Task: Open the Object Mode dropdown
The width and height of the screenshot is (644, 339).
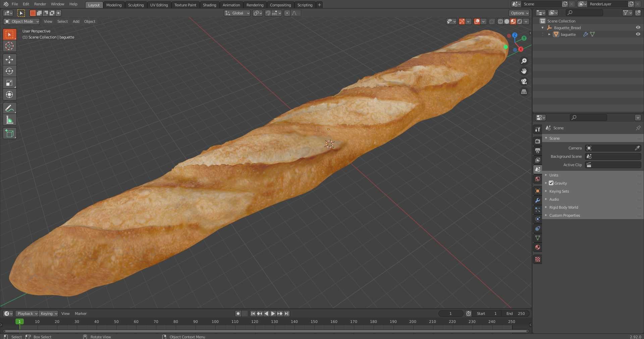Action: (x=22, y=21)
